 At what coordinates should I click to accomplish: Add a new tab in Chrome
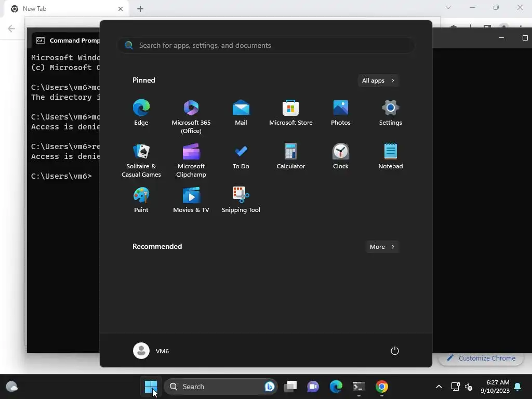tap(140, 9)
